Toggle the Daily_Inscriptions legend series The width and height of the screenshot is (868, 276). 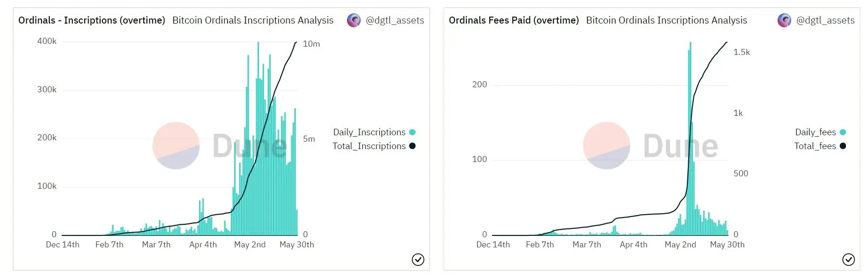[x=369, y=132]
